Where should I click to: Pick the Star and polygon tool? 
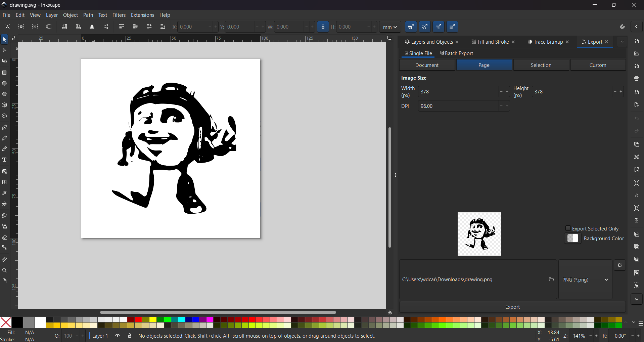tap(4, 94)
